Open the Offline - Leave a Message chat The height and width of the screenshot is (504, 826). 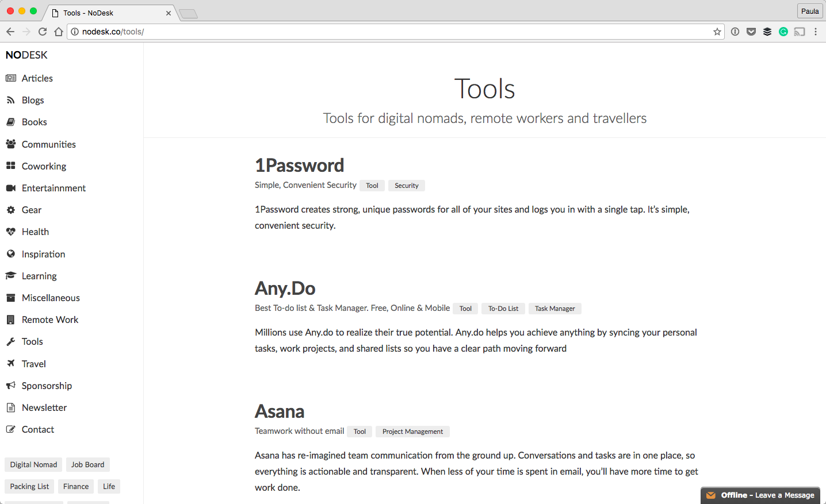click(x=760, y=495)
